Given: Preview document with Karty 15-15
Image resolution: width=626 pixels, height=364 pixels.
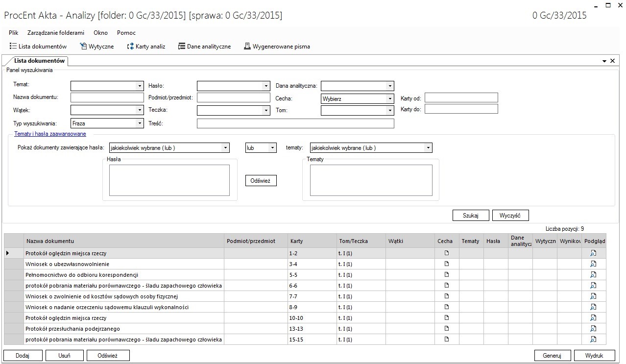Looking at the screenshot, I should (593, 340).
